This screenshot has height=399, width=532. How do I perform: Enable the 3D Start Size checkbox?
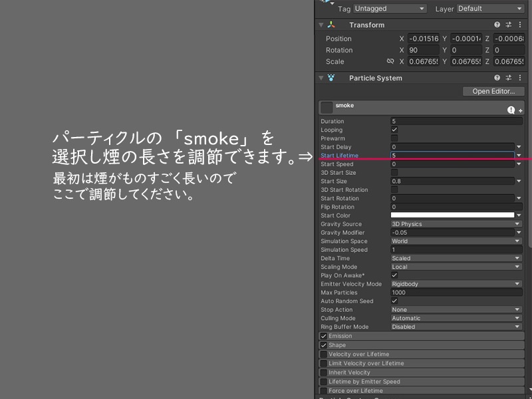click(394, 172)
